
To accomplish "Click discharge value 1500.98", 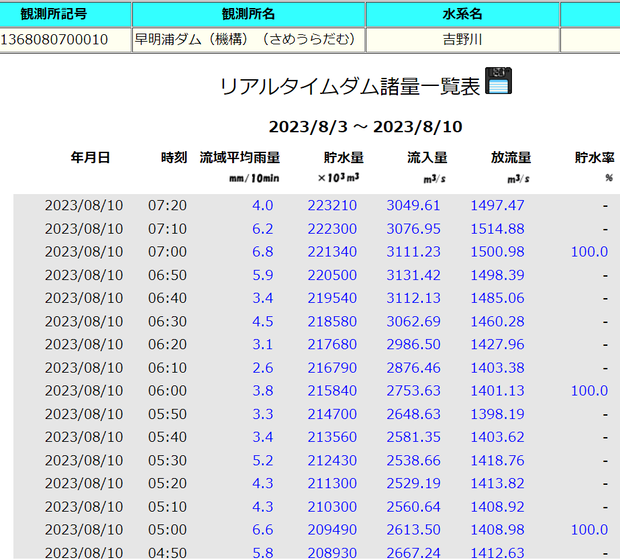I will tap(497, 252).
